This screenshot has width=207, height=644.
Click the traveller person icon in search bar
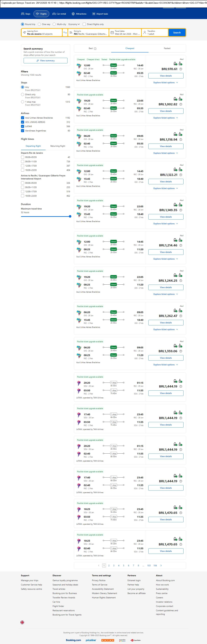(145, 33)
